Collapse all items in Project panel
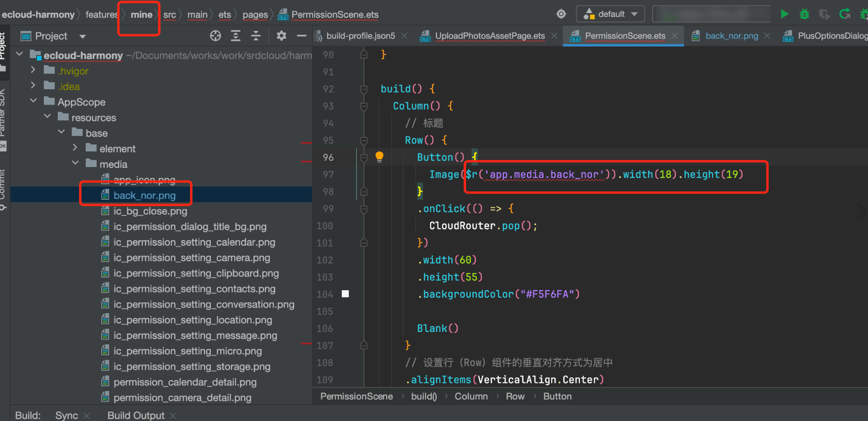 (x=256, y=36)
